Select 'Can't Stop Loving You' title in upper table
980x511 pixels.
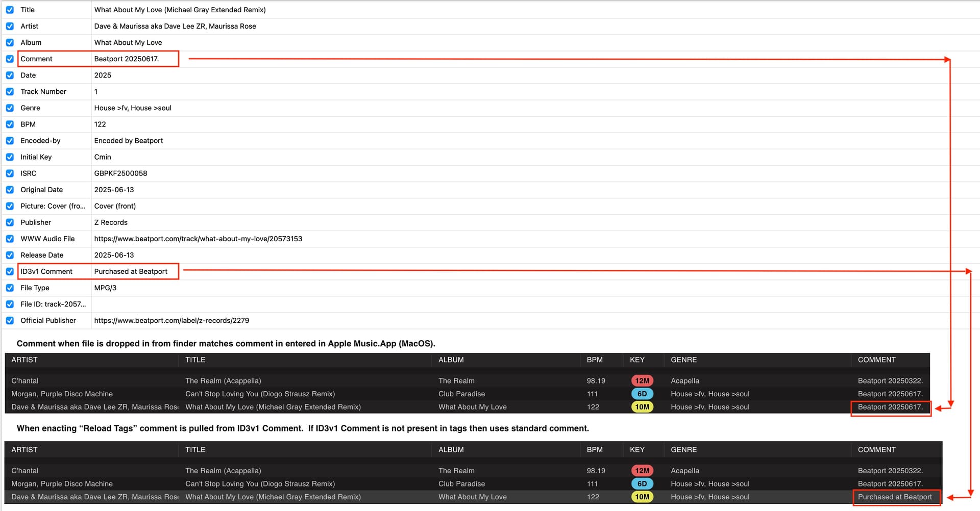[x=260, y=394]
